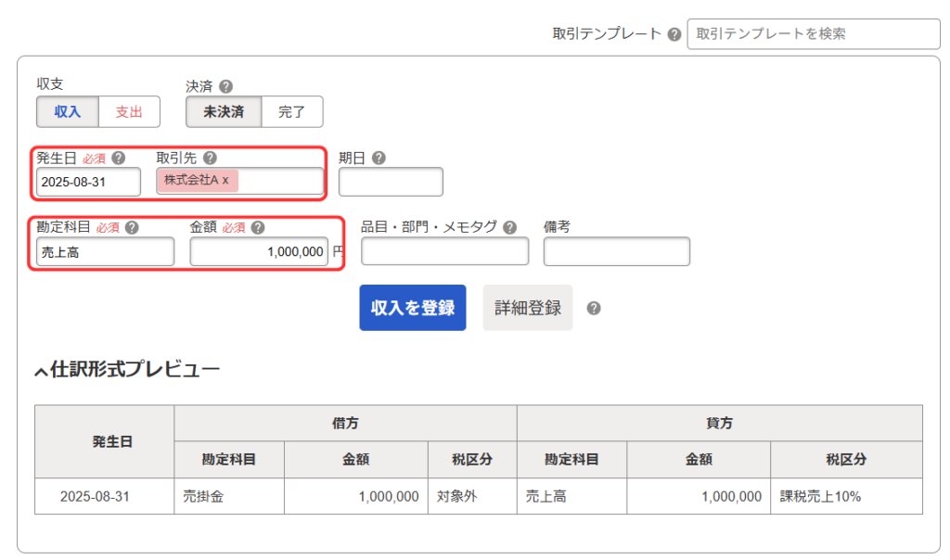Click help icon right of 詳細登録 button
The width and height of the screenshot is (950, 560).
pos(594,308)
